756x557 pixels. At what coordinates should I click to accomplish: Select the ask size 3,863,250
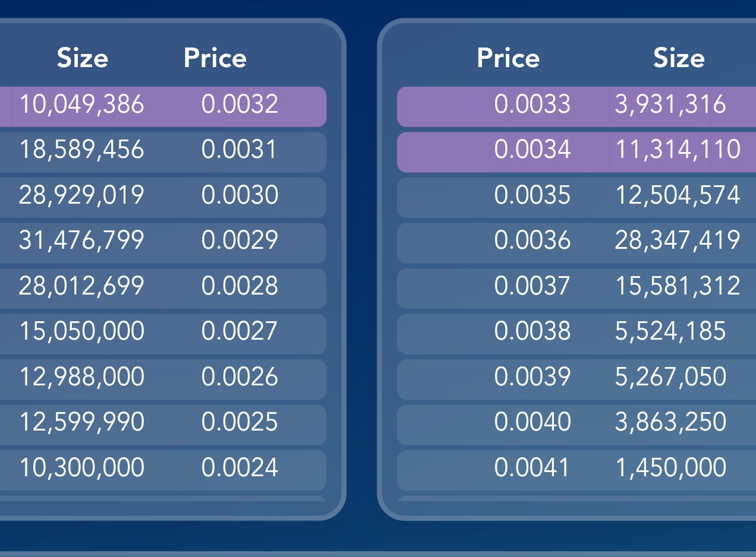[x=670, y=422]
